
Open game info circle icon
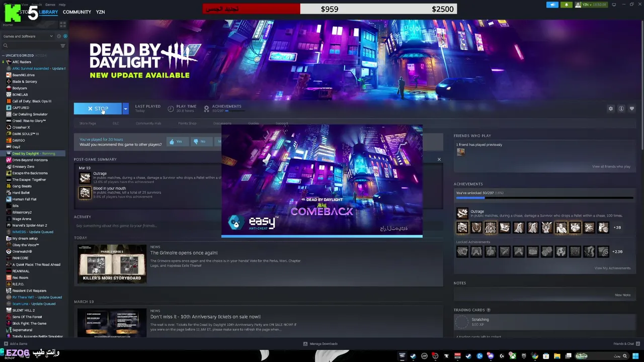(621, 109)
